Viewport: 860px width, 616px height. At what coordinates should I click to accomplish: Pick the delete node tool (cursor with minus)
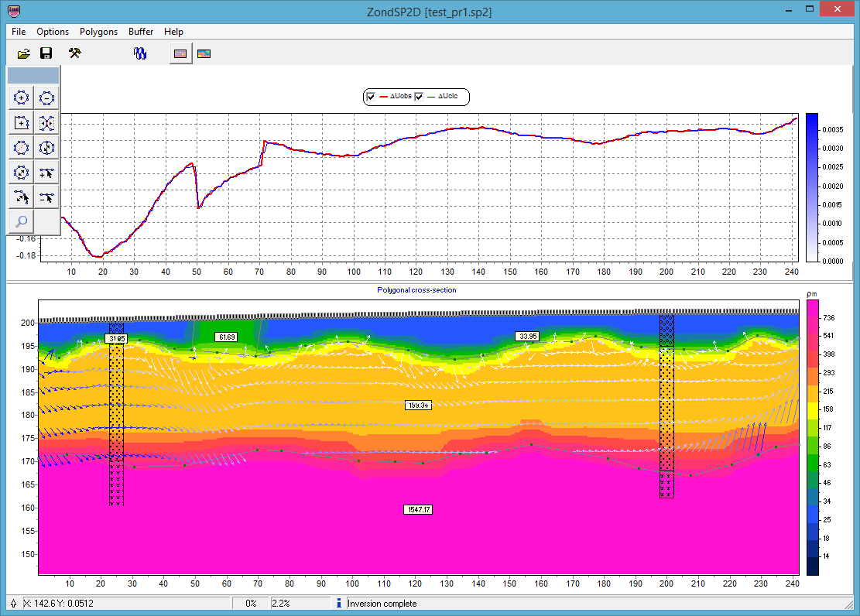(46, 197)
